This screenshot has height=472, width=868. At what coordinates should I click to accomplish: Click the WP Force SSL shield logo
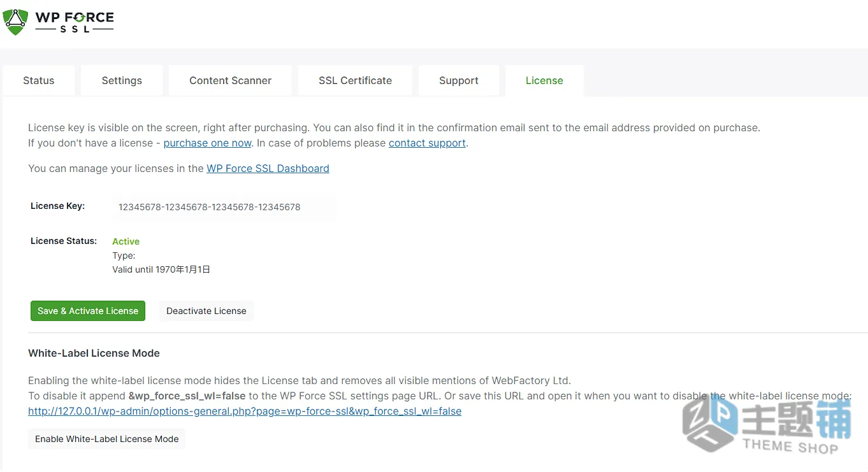[x=15, y=22]
